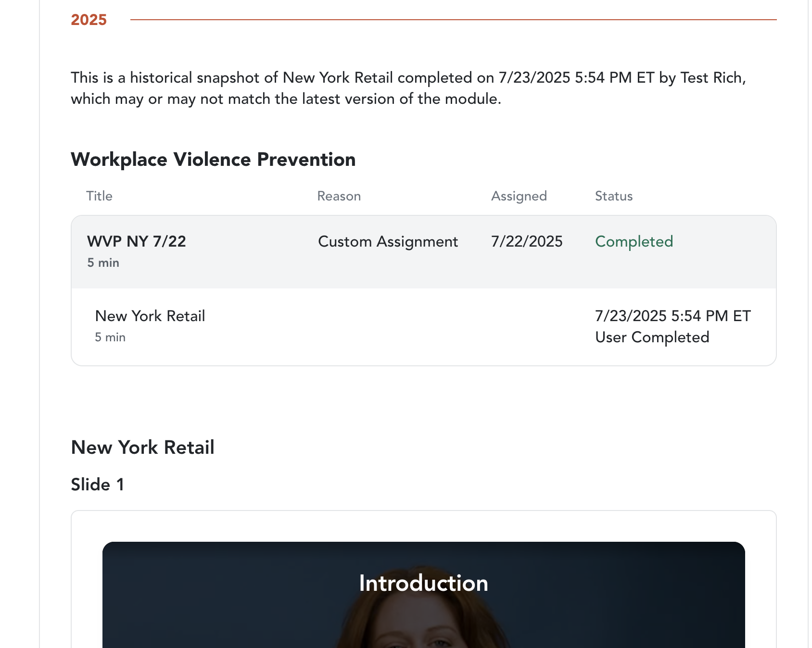Click the Reason column header

coord(339,196)
